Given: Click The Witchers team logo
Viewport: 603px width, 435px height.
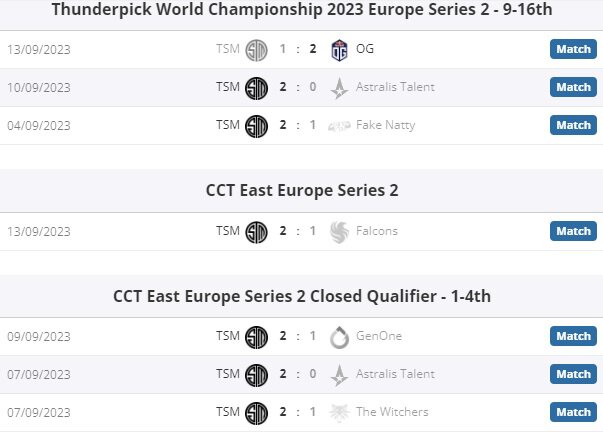Looking at the screenshot, I should click(339, 413).
